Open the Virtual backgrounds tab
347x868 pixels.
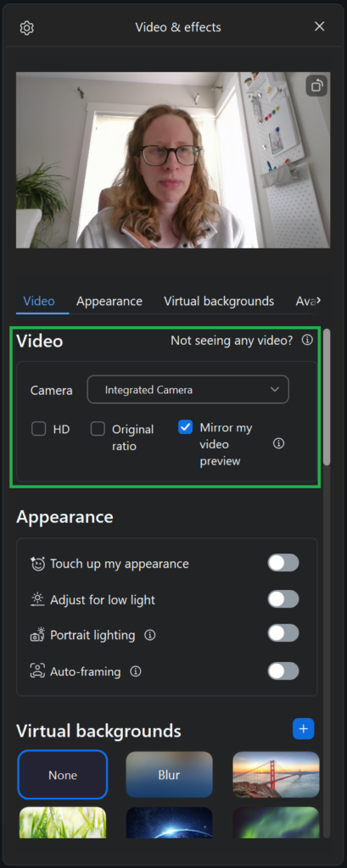pyautogui.click(x=219, y=301)
